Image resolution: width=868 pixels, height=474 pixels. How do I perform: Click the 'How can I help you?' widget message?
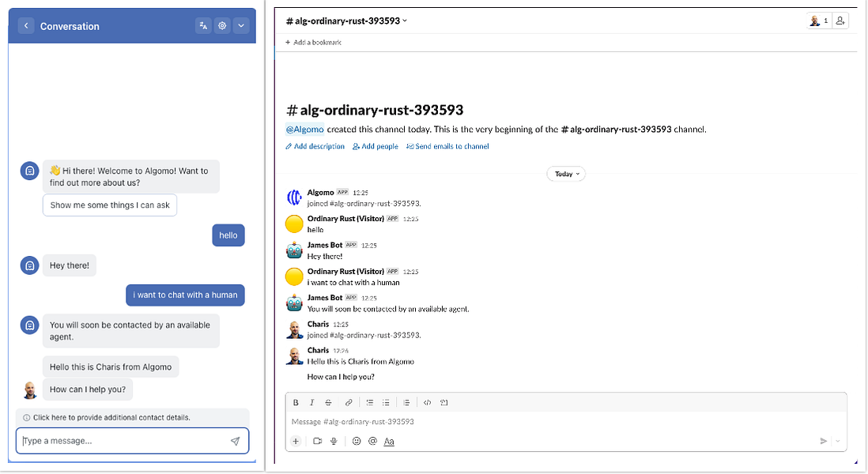pos(88,389)
